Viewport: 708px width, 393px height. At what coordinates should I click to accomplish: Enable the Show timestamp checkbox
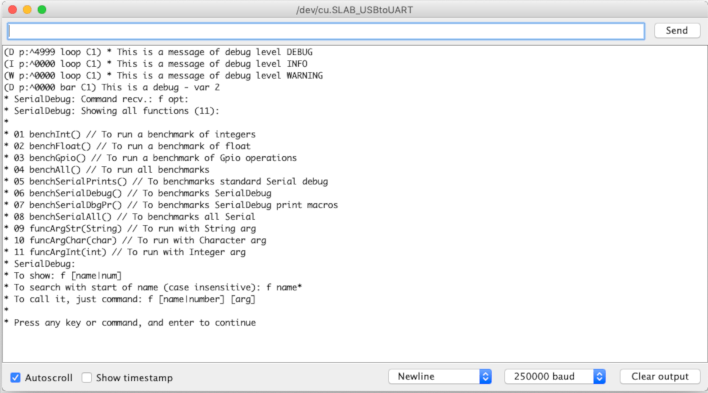pyautogui.click(x=87, y=378)
